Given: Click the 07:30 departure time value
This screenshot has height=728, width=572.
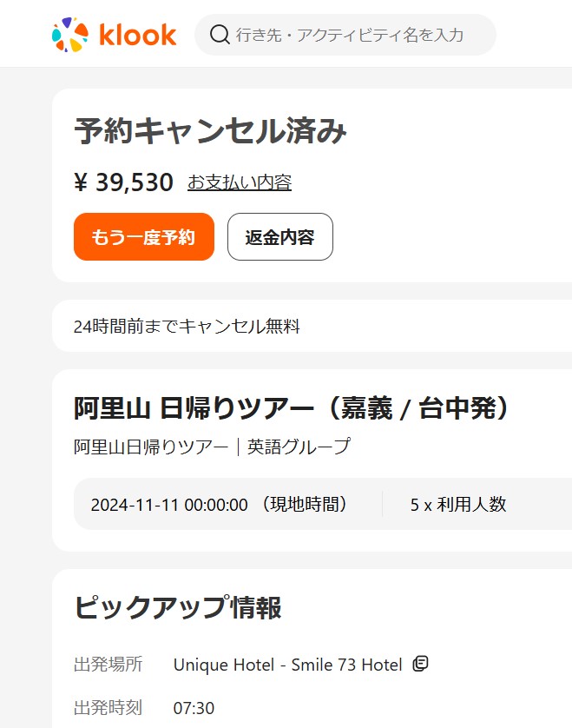Looking at the screenshot, I should [x=194, y=708].
